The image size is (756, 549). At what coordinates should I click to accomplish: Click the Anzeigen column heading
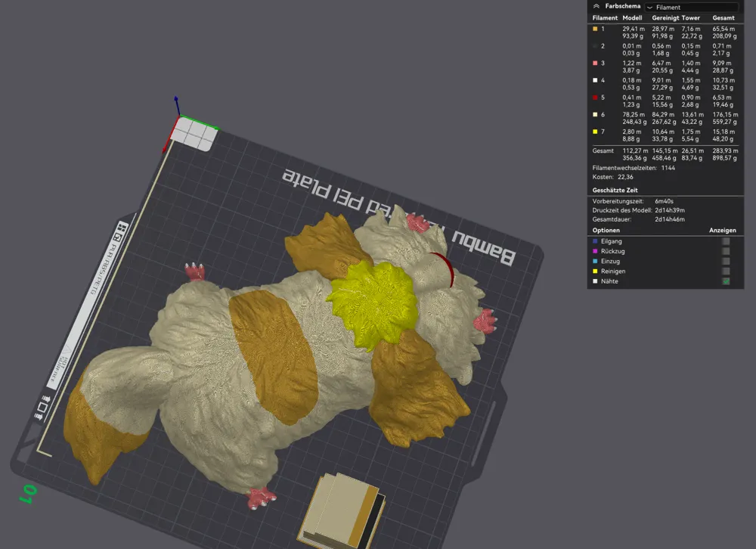click(x=722, y=231)
